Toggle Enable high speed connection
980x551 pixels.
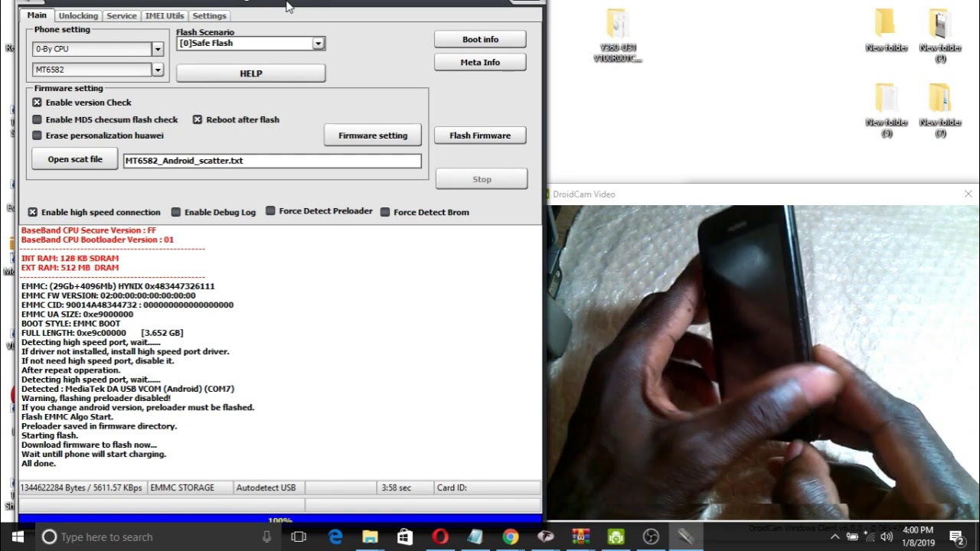[33, 212]
